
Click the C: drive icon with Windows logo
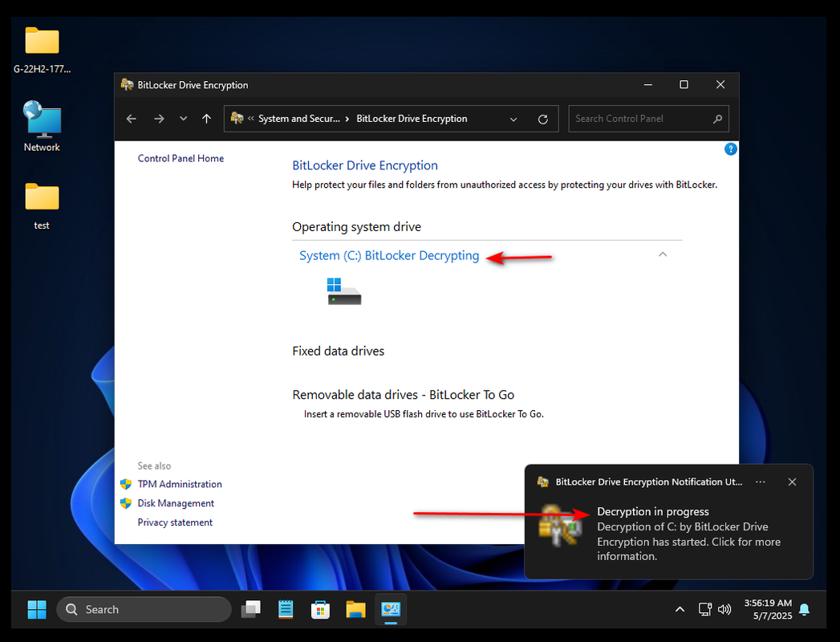pyautogui.click(x=344, y=291)
